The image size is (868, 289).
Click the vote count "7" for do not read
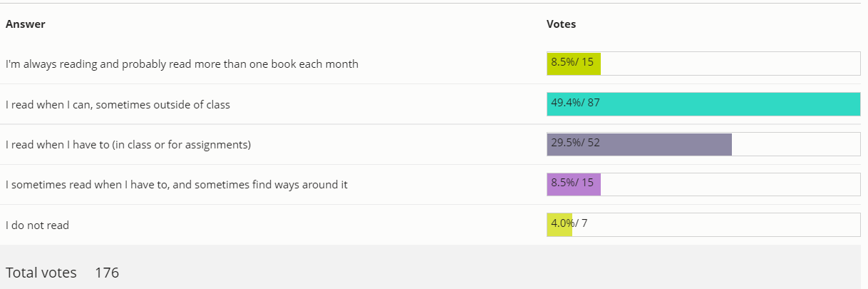(584, 223)
